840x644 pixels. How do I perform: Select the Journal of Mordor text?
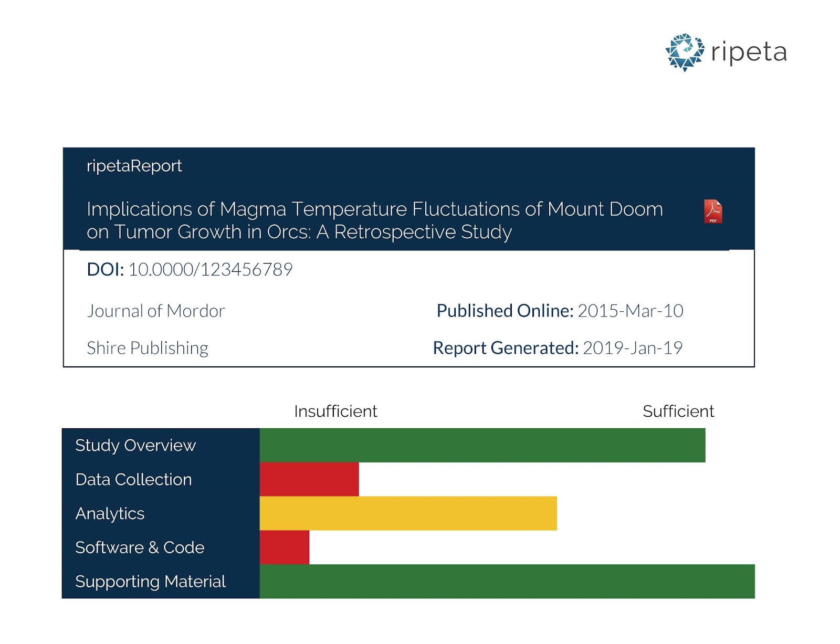pos(156,311)
